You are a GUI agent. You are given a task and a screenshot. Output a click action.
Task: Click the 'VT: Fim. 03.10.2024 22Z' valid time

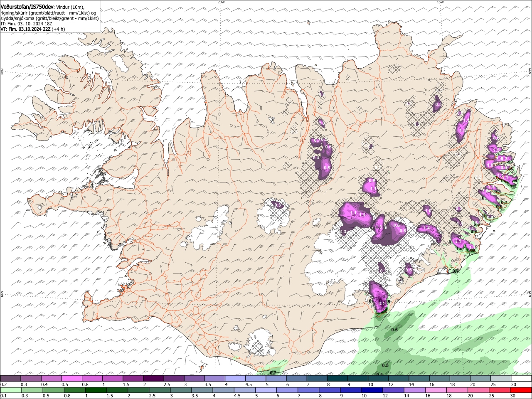coord(26,29)
